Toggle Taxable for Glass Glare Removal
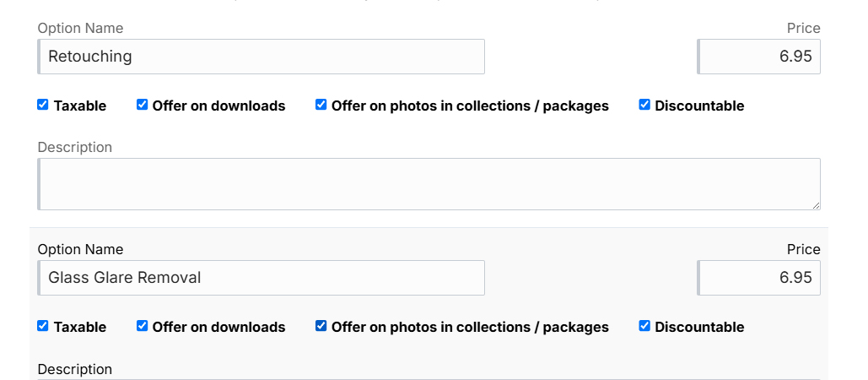Screen dimensions: 868x380 [43, 326]
